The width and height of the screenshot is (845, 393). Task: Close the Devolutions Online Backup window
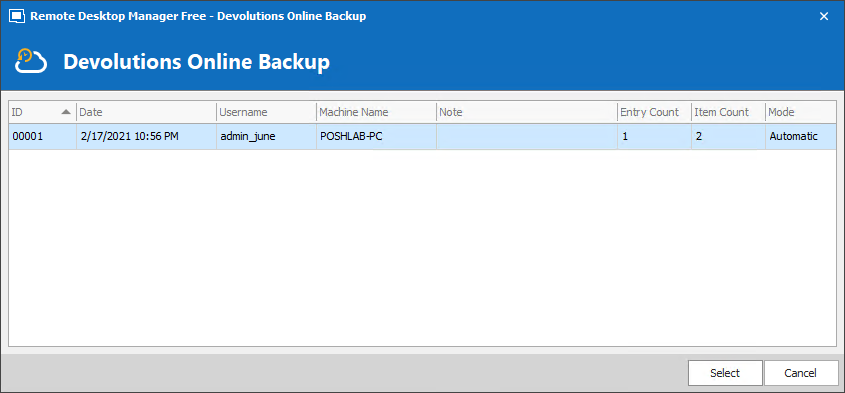tap(823, 16)
